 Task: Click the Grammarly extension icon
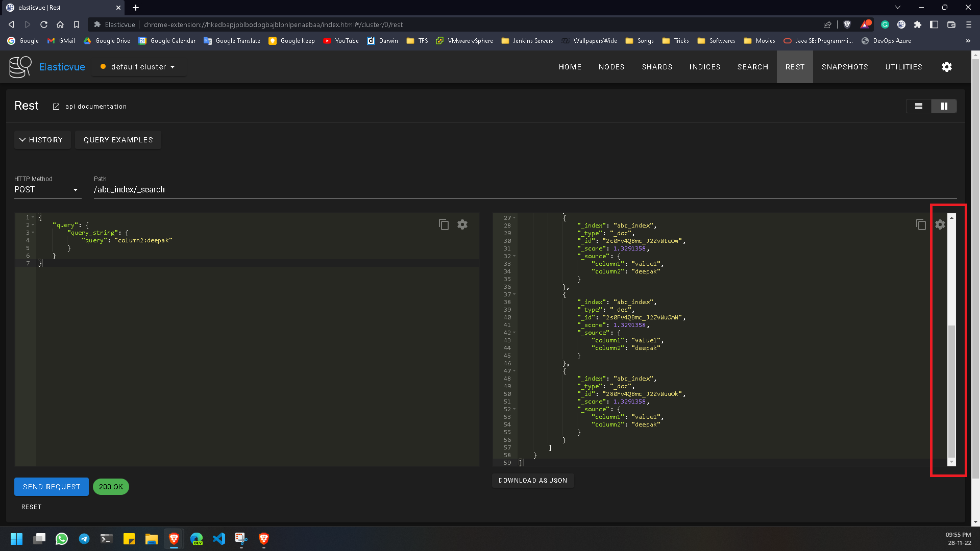tap(885, 24)
